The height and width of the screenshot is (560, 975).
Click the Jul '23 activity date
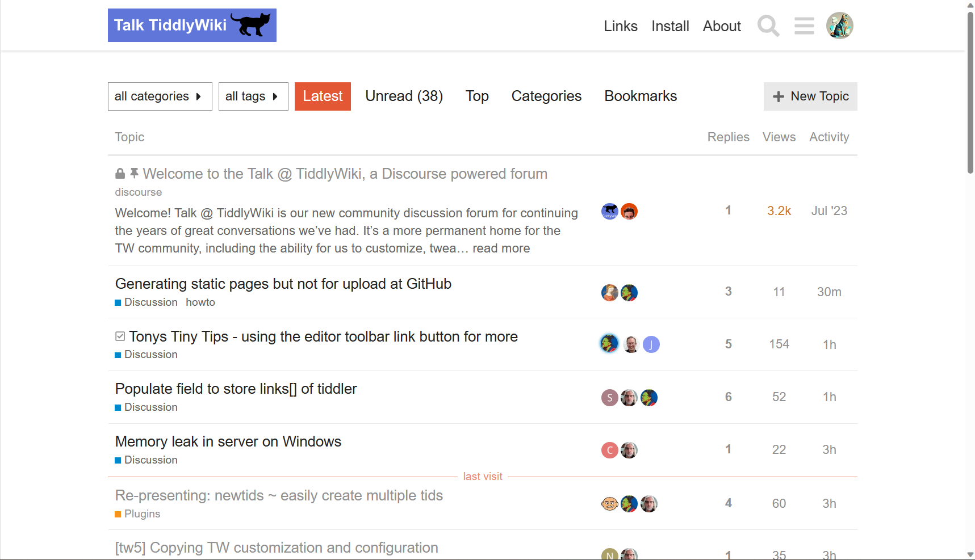click(829, 211)
